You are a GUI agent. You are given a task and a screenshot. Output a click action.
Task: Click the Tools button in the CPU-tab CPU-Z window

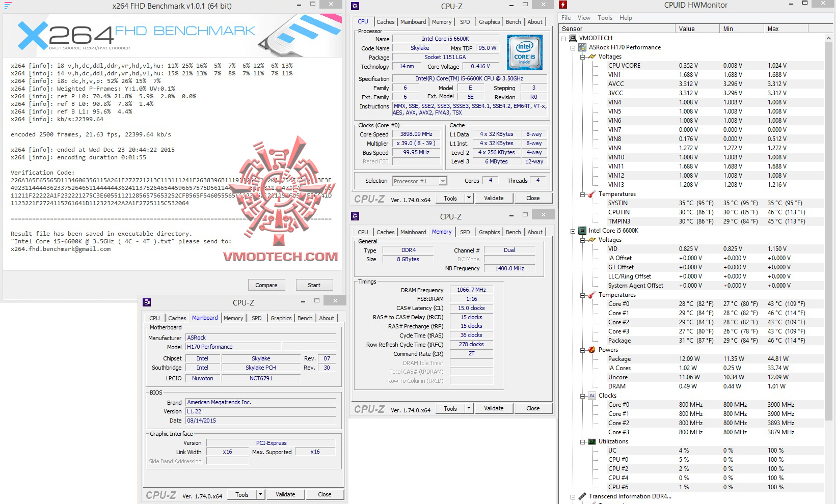click(450, 198)
